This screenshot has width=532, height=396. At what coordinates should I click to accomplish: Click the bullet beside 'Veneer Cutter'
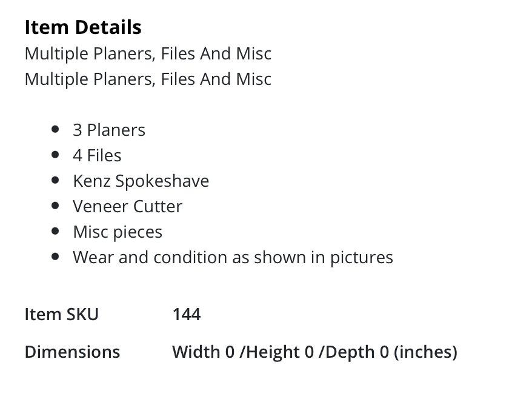pyautogui.click(x=56, y=206)
